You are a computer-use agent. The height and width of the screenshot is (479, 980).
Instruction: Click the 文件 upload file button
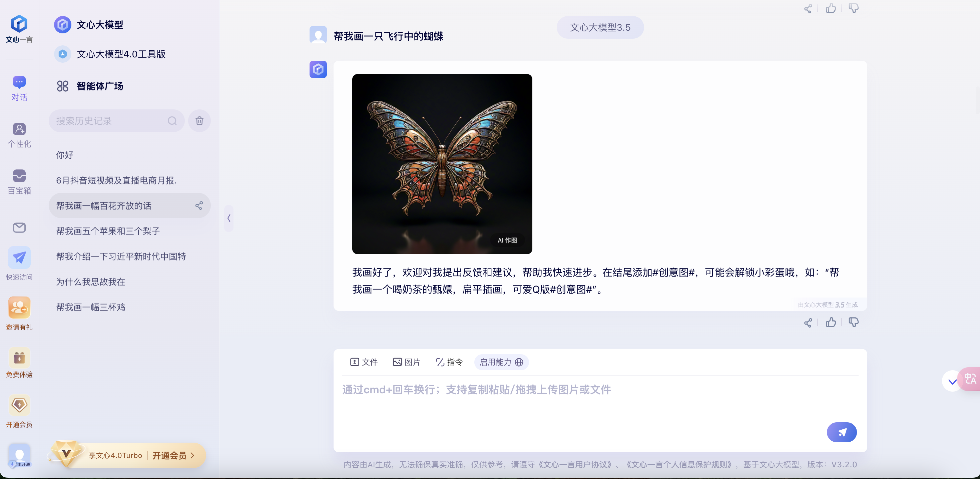[364, 362]
